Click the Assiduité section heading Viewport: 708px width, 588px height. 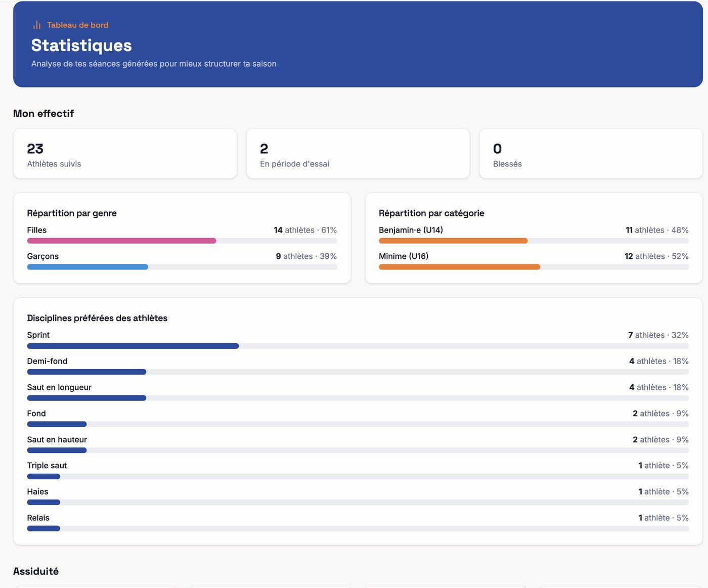point(36,572)
